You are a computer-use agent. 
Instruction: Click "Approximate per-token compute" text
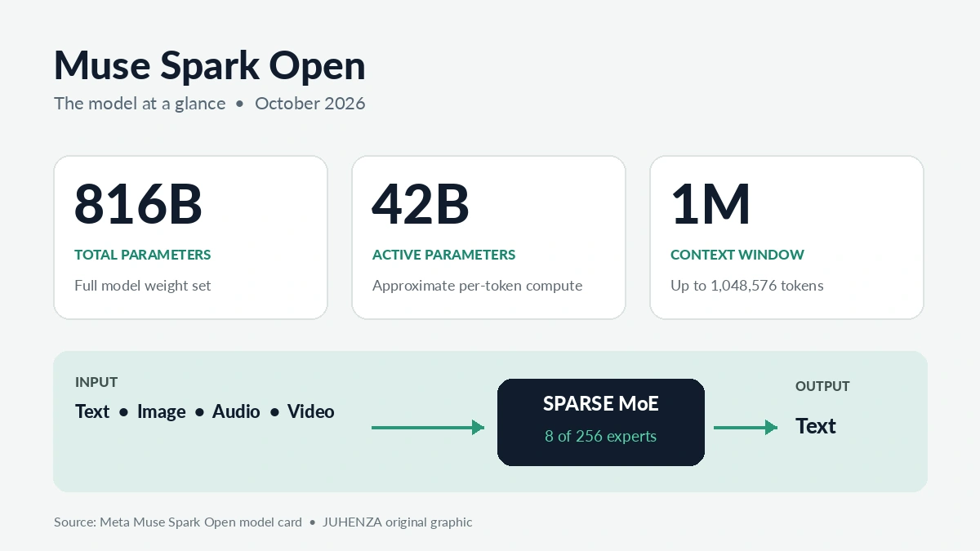point(477,286)
